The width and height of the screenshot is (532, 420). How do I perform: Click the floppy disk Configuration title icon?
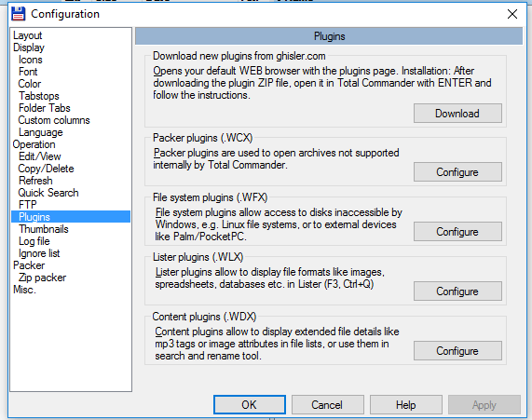(x=18, y=14)
